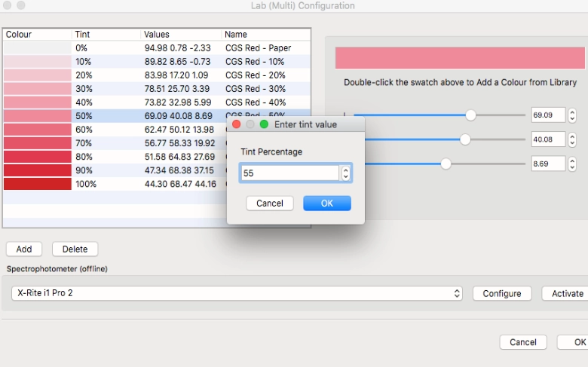The width and height of the screenshot is (588, 367).
Task: Click the stepper beside the 69.09 field
Action: [x=572, y=115]
